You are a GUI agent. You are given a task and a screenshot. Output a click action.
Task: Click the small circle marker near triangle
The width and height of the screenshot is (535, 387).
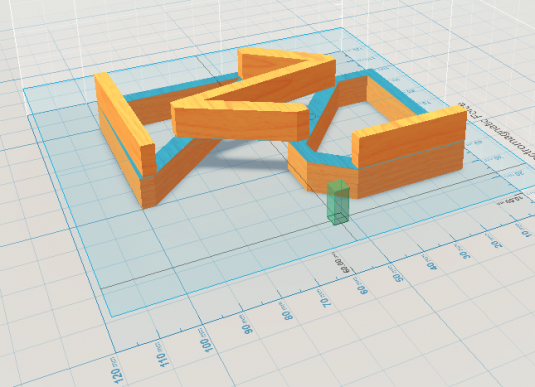pos(312,116)
